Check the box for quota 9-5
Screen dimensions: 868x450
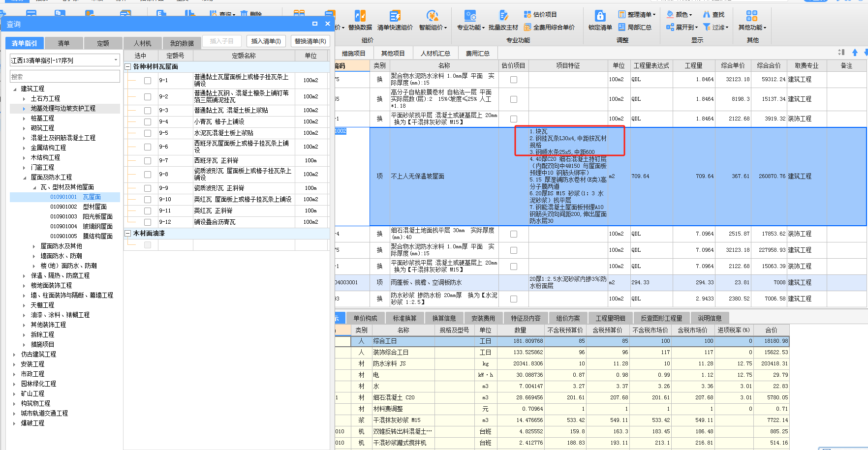[x=148, y=133]
